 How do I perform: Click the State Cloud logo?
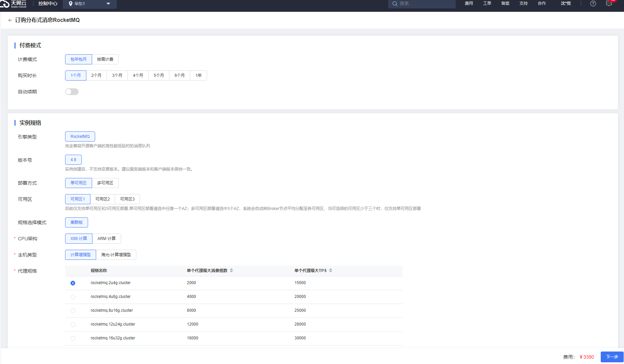13,4
